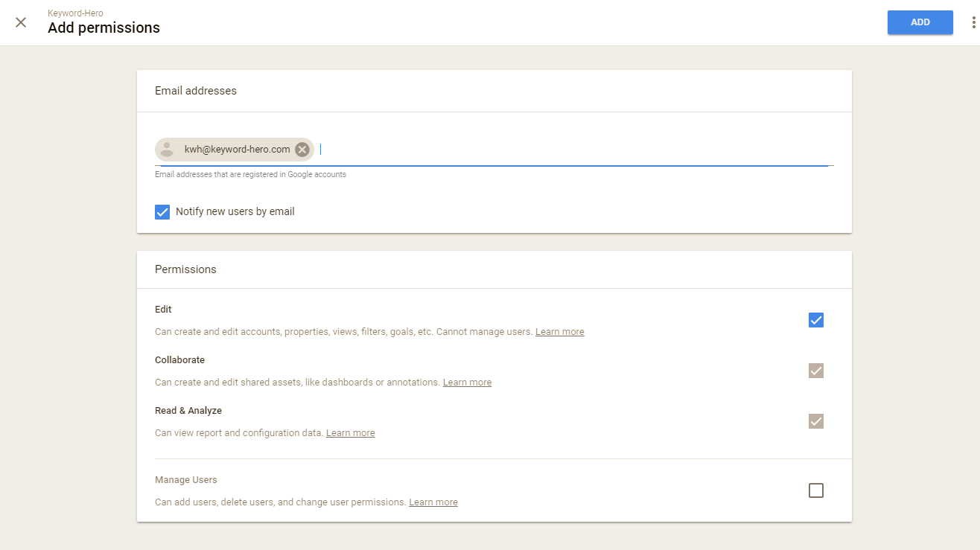Click the person avatar in the email chip
Viewport: 980px width, 550px height.
pyautogui.click(x=167, y=150)
